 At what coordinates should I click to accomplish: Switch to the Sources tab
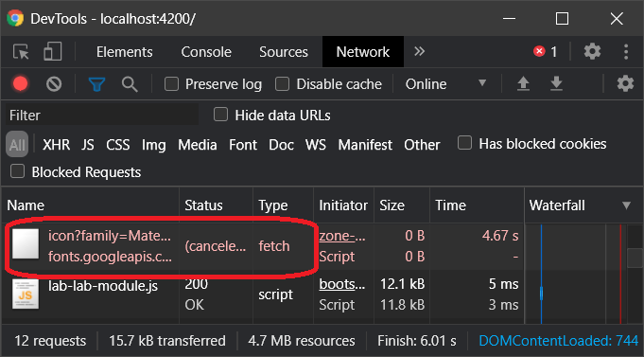click(x=284, y=52)
